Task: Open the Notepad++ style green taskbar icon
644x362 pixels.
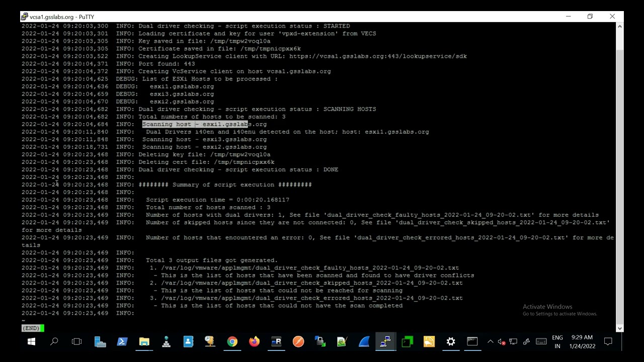Action: [342, 342]
